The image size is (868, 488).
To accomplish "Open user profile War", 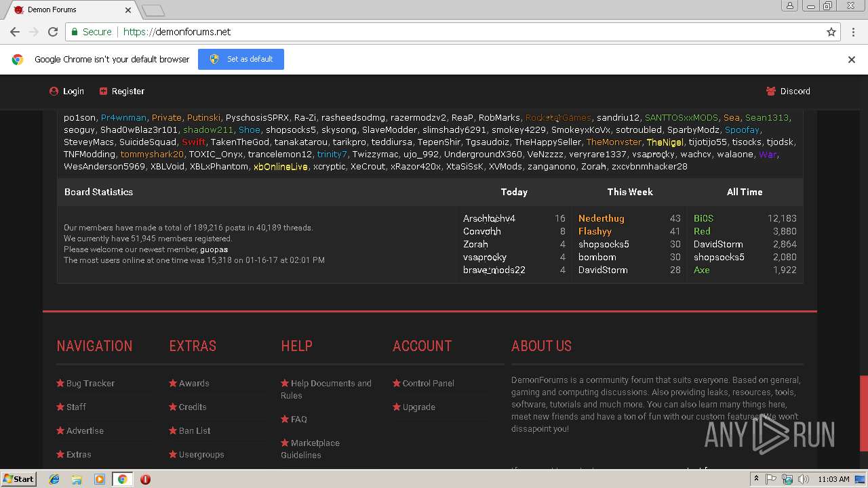I will coord(768,155).
